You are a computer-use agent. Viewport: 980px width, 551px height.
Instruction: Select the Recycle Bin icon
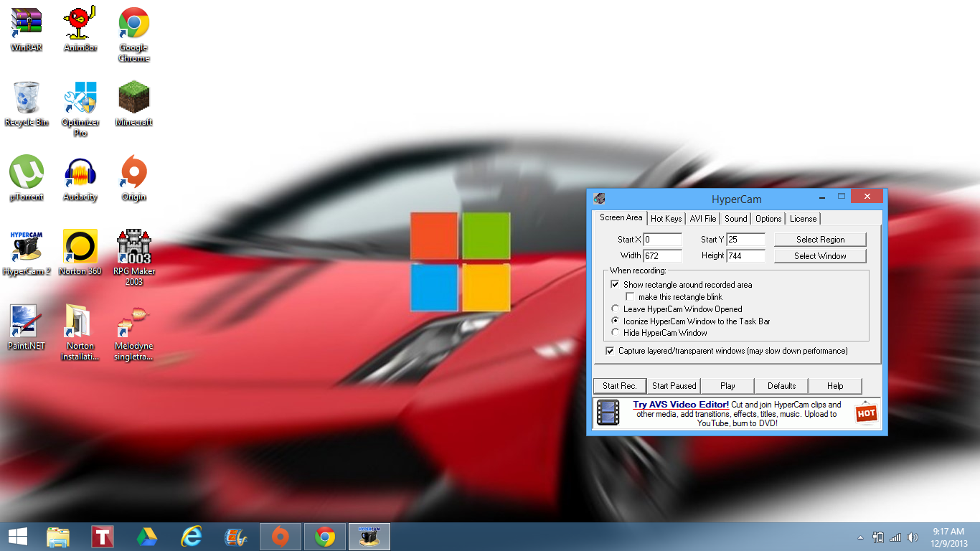(x=27, y=103)
